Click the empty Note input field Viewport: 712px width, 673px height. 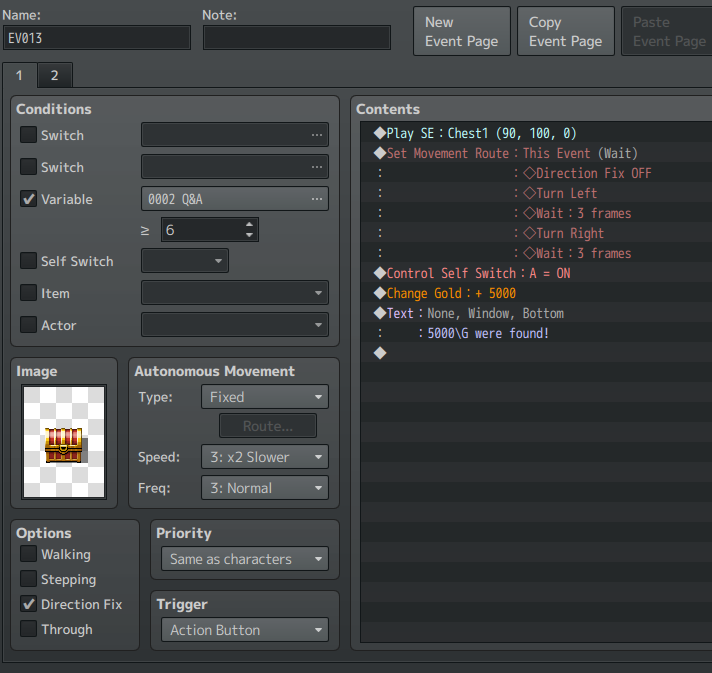[x=297, y=38]
